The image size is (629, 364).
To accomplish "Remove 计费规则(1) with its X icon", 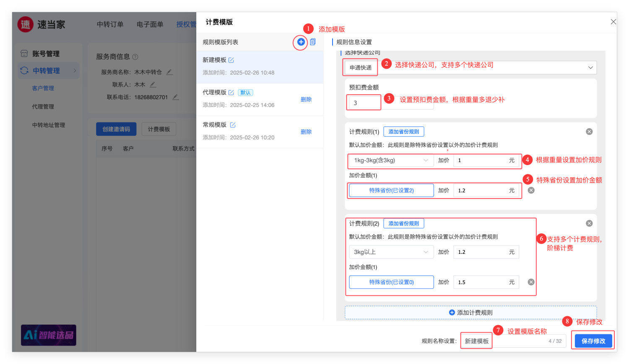I will [x=589, y=132].
